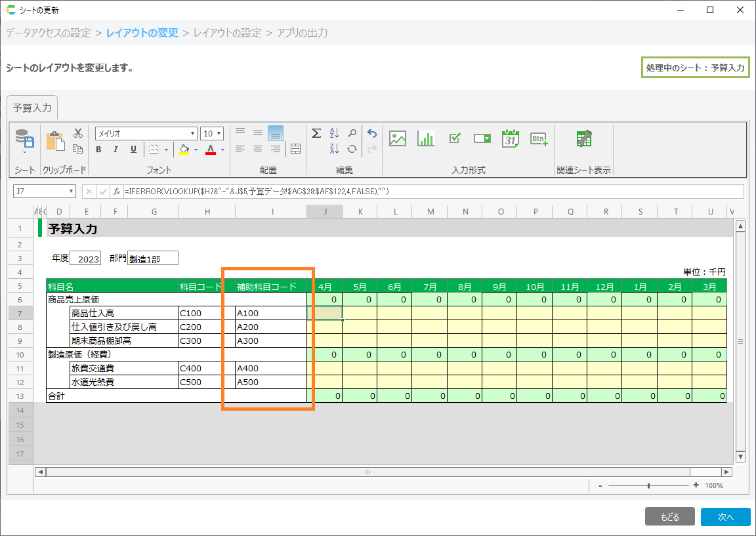Open the font size dropdown
The width and height of the screenshot is (756, 536).
[x=219, y=134]
